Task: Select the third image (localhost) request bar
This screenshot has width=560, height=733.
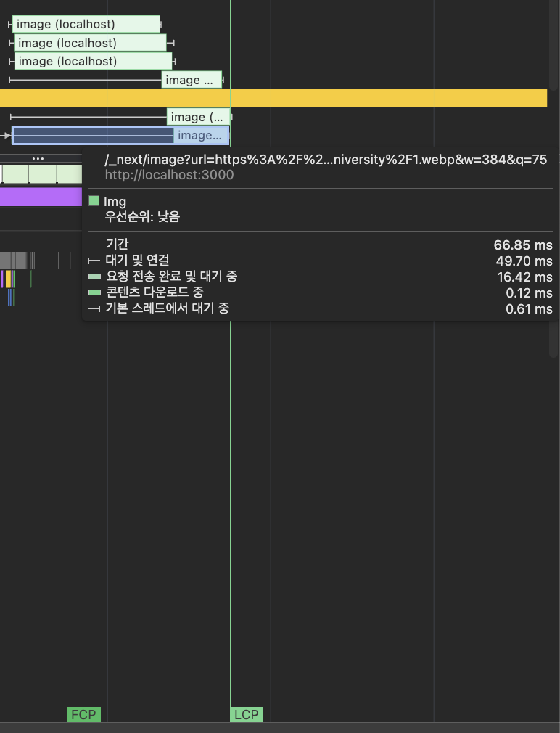Action: pos(93,62)
